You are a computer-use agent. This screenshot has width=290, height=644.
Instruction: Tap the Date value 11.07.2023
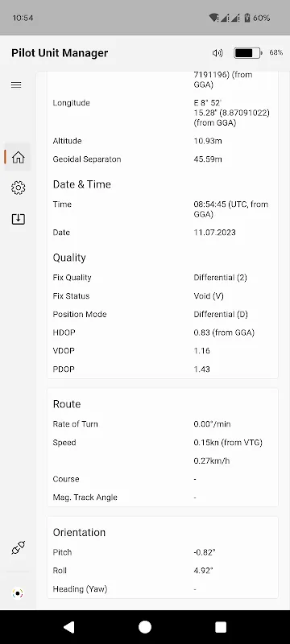[x=214, y=233]
